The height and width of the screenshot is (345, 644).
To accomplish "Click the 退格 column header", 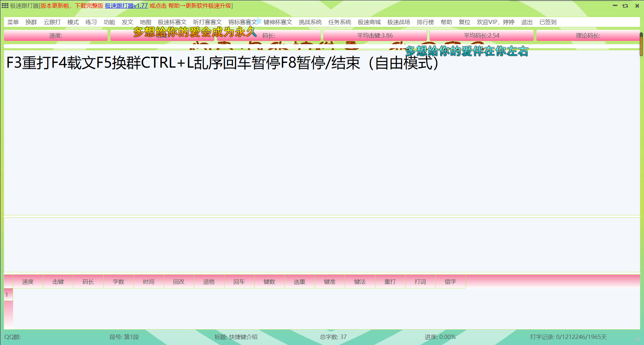I will [209, 282].
